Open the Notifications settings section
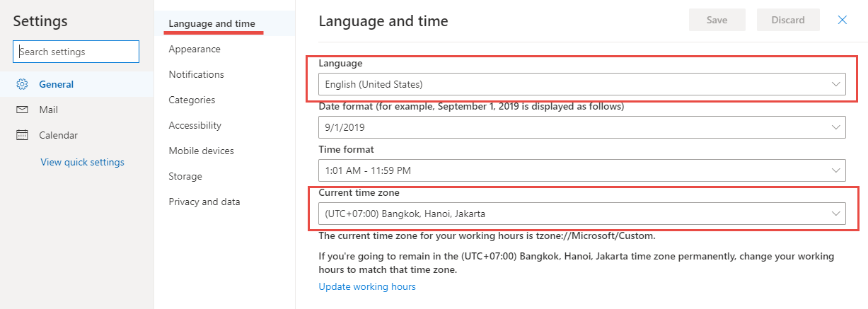 pos(197,74)
